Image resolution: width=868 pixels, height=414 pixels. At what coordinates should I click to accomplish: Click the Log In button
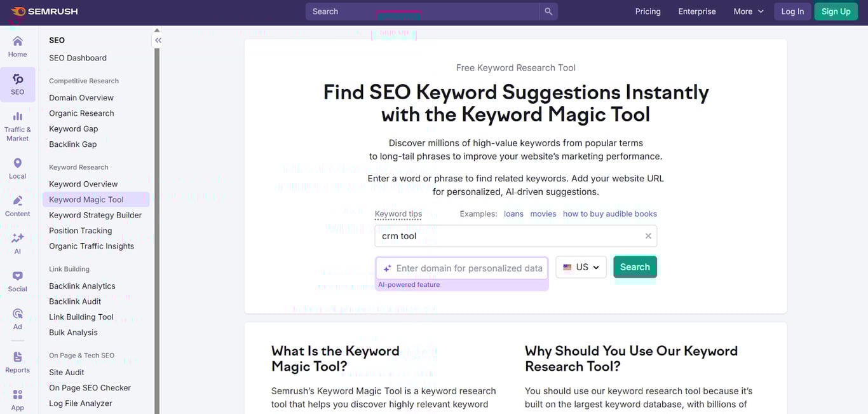coord(792,11)
